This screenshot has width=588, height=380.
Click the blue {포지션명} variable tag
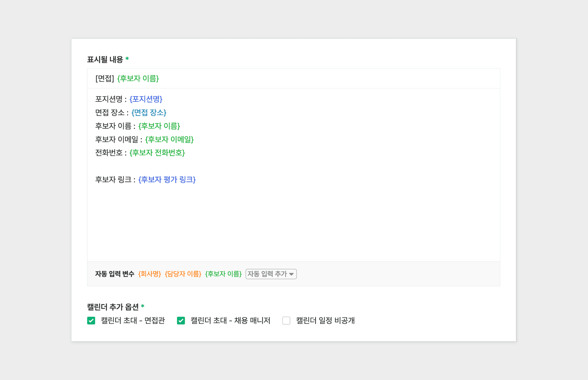tap(146, 99)
